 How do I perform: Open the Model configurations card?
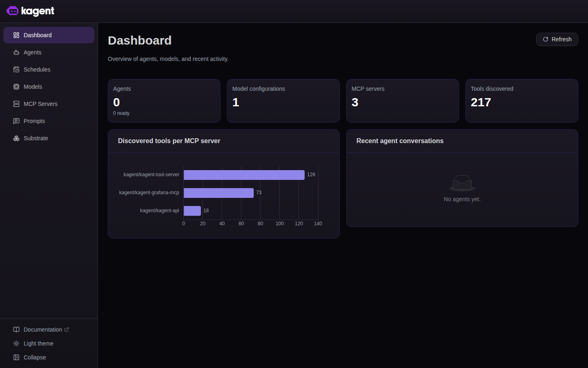[x=283, y=101]
